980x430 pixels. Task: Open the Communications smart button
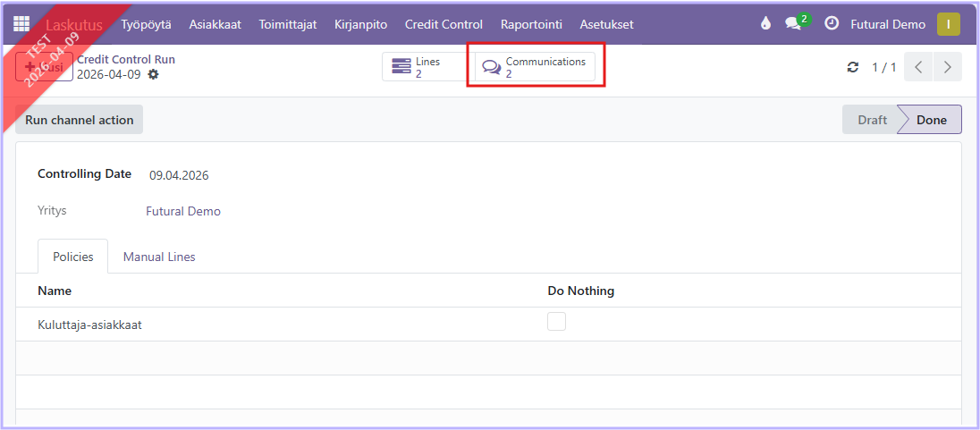(535, 67)
